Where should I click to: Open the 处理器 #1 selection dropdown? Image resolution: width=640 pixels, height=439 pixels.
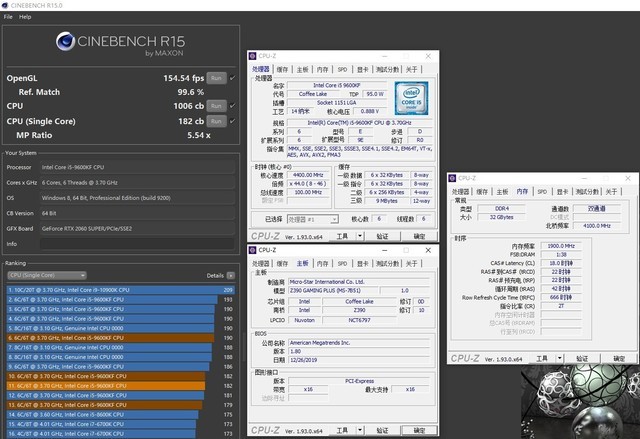click(x=313, y=219)
